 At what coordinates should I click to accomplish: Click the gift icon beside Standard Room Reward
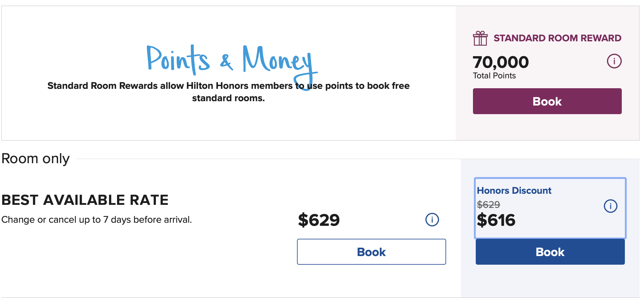pyautogui.click(x=480, y=38)
